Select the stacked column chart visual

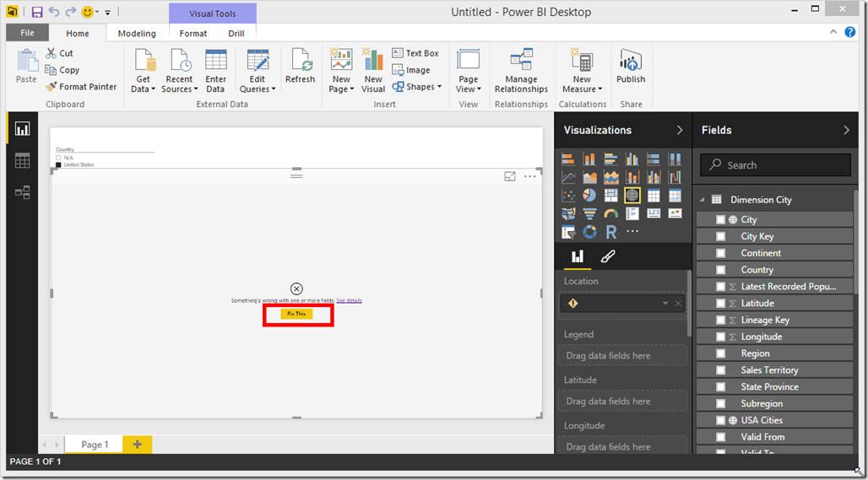point(589,159)
